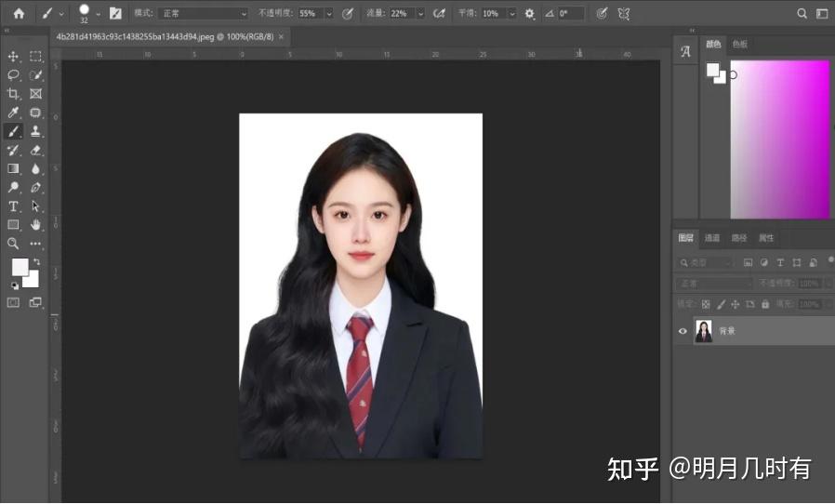This screenshot has width=835, height=504.
Task: Select the Lasso tool
Action: tap(13, 75)
